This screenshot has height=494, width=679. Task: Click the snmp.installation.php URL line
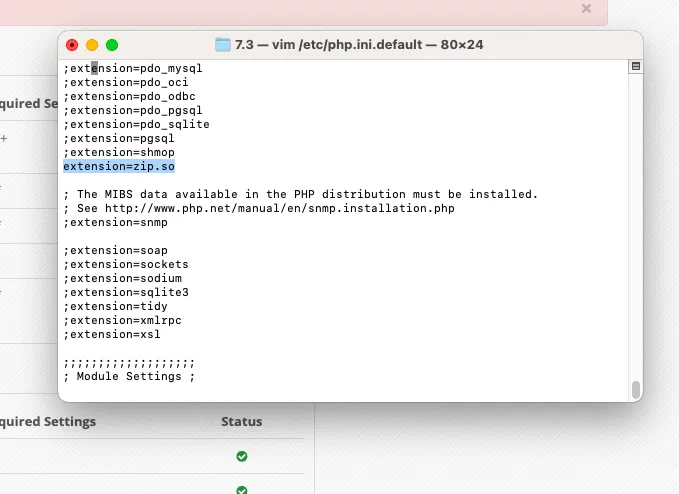(x=259, y=208)
